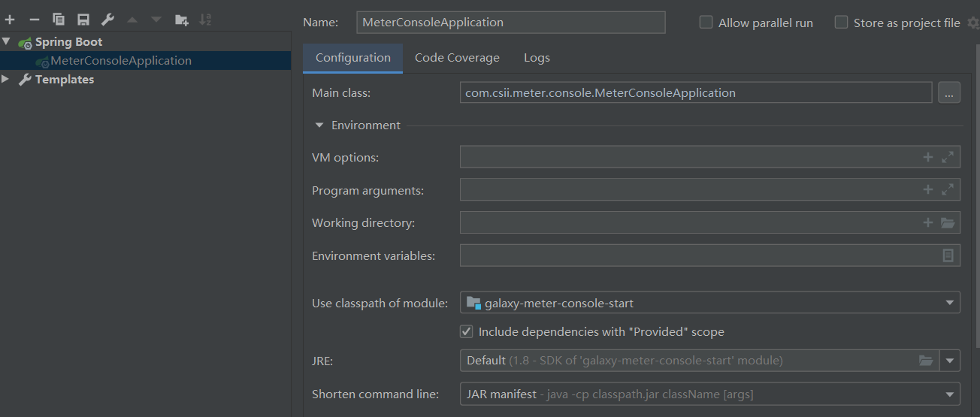Switch to the Logs tab

point(537,58)
